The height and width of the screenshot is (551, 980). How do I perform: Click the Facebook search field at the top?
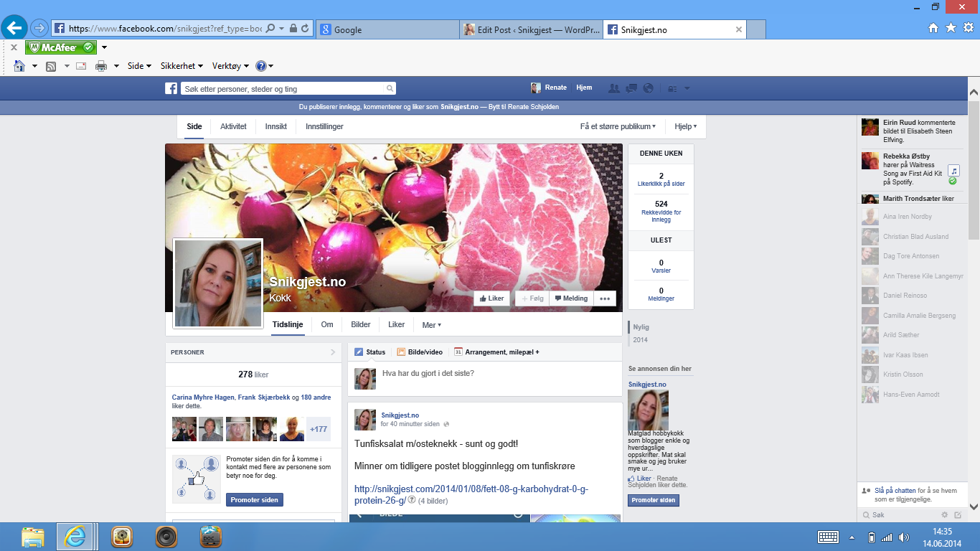[x=283, y=89]
